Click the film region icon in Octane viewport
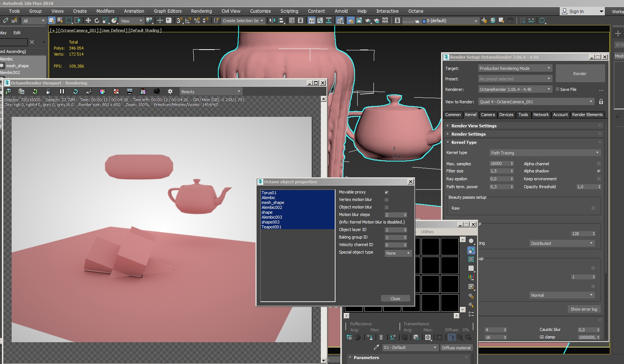The height and width of the screenshot is (364, 624). click(143, 91)
